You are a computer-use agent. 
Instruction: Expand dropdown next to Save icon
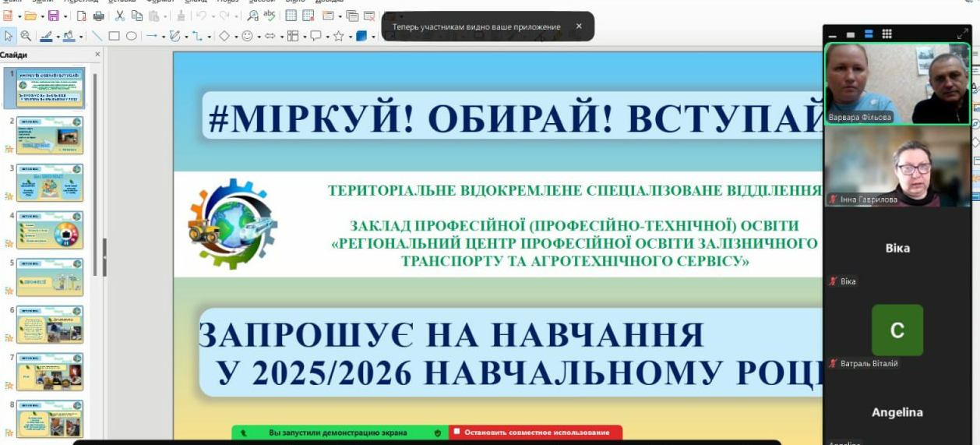click(65, 16)
